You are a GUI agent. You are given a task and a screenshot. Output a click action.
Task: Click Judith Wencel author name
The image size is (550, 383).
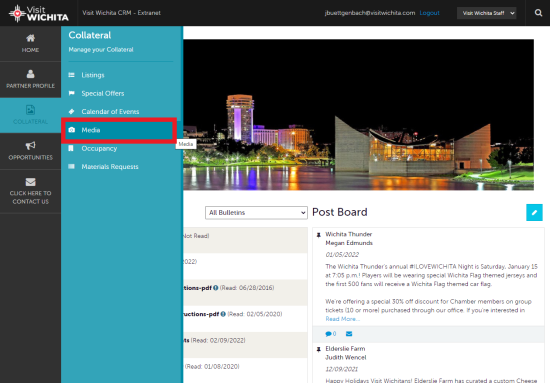[346, 357]
